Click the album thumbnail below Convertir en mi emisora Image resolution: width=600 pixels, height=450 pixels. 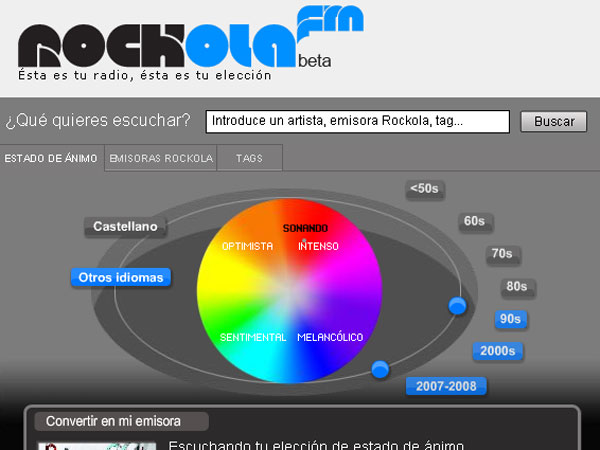pyautogui.click(x=96, y=446)
